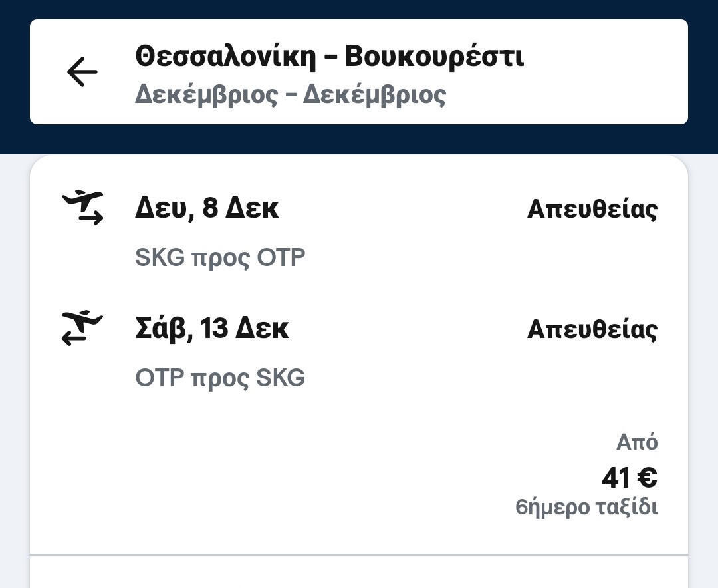Select the Σάβ, 13 Δεκ return date
This screenshot has height=588, width=718.
point(211,329)
